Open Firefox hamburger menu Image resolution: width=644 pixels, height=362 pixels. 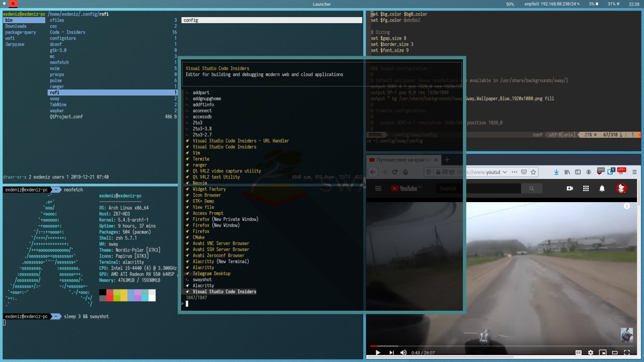click(x=633, y=172)
